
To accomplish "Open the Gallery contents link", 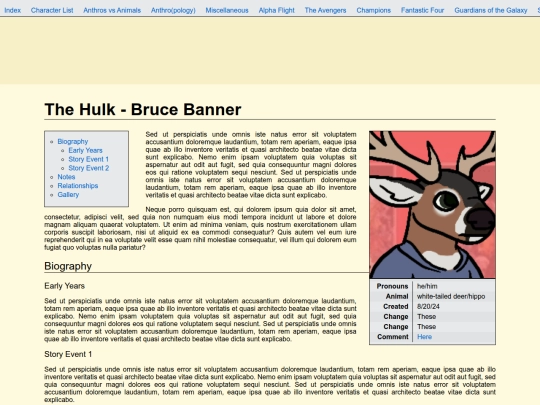I will (68, 195).
